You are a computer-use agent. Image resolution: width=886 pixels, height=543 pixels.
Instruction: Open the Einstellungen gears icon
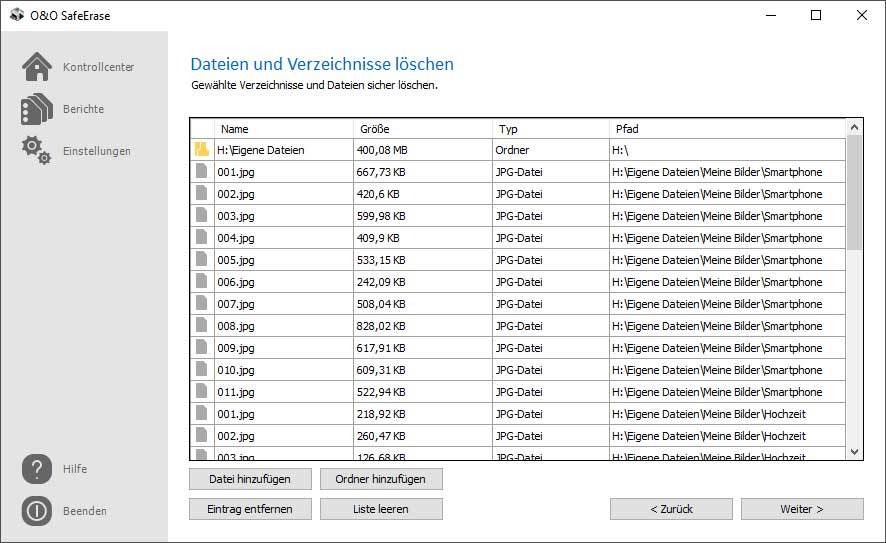point(37,151)
